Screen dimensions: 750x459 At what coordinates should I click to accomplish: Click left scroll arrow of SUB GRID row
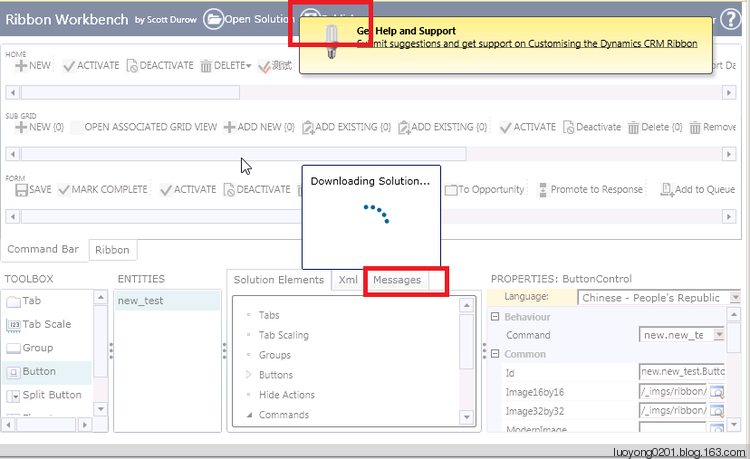(13, 154)
